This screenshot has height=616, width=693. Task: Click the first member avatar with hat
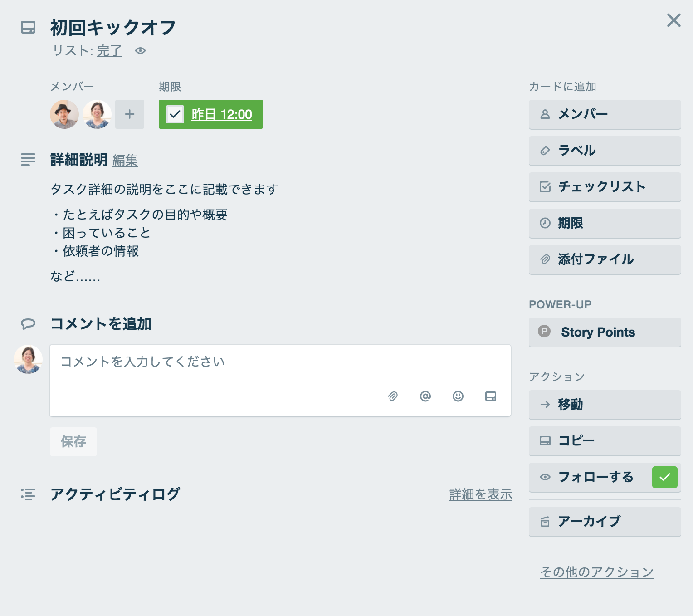coord(64,114)
